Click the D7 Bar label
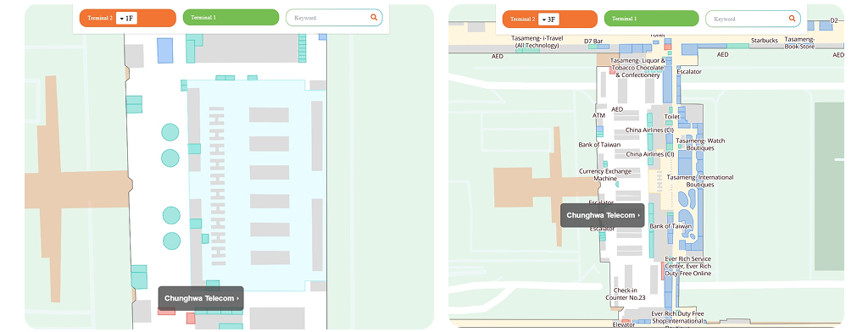868x332 pixels. click(593, 41)
